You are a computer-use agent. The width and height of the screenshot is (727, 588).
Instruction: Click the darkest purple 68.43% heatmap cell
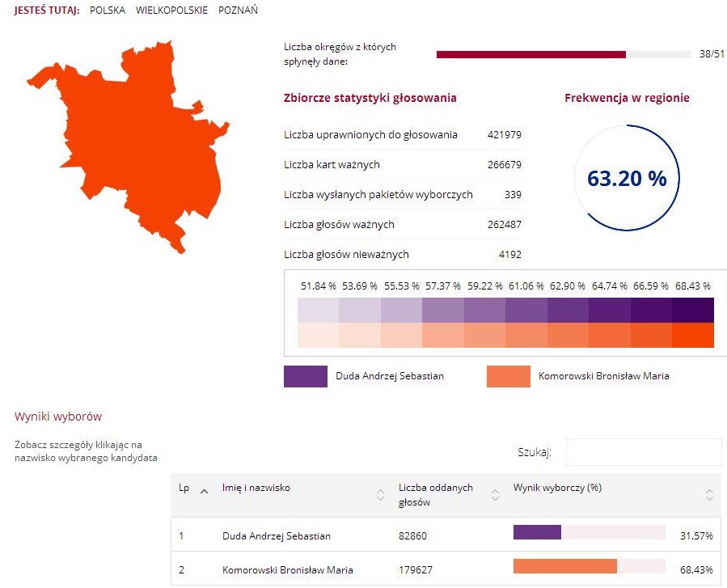coord(694,309)
